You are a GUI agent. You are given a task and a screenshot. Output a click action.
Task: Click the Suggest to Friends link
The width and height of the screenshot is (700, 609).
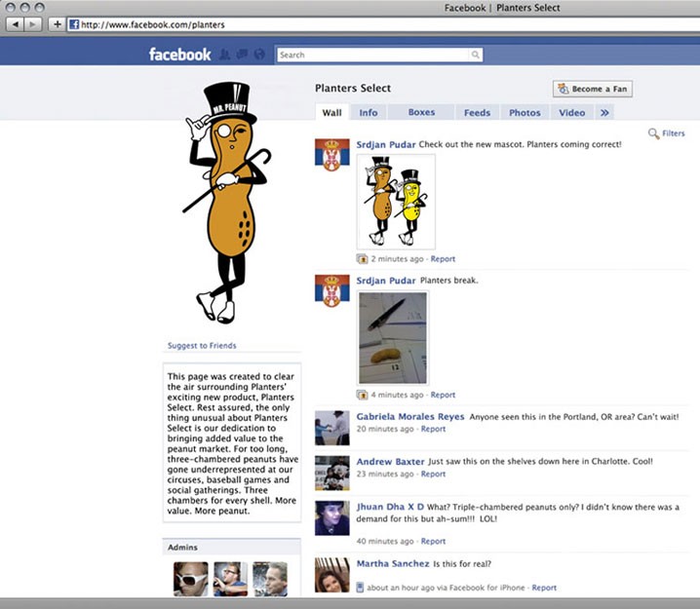pos(202,345)
